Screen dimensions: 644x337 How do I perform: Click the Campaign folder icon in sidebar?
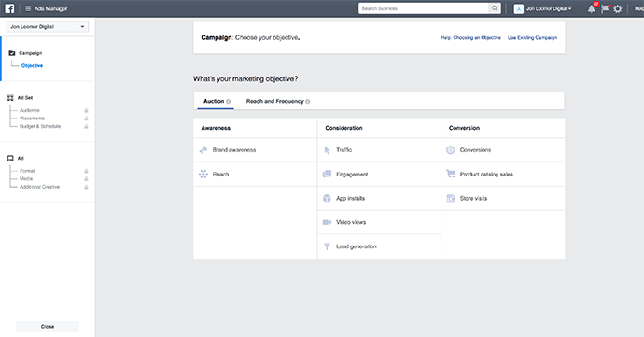point(12,53)
